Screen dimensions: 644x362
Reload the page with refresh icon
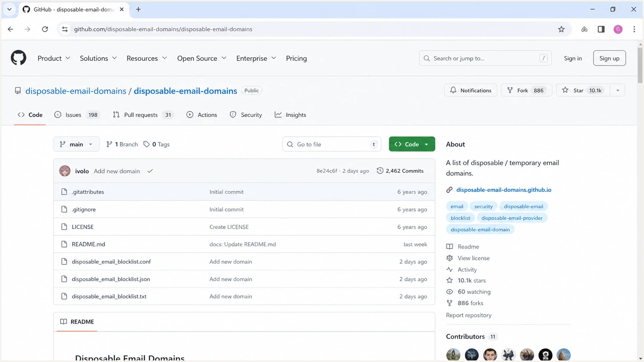(x=45, y=29)
